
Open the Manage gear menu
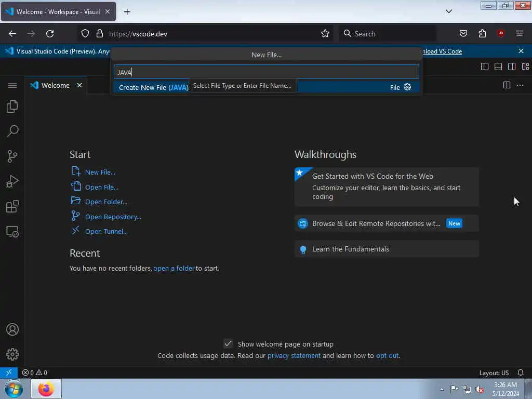pos(12,354)
